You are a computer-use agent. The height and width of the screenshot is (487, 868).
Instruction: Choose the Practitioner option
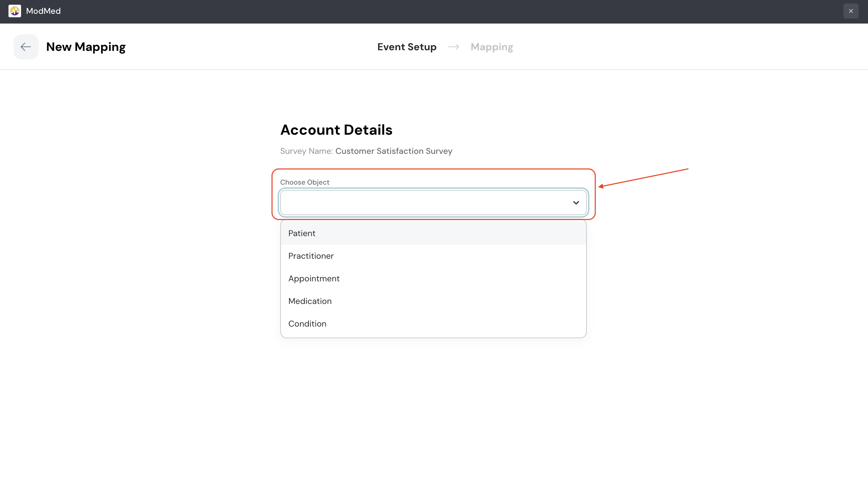[311, 256]
